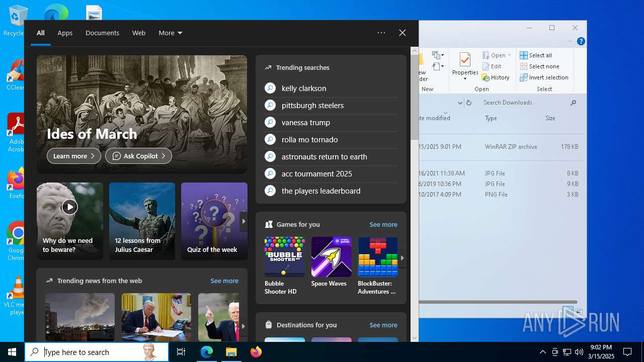The image size is (644, 362).
Task: Show hidden tray icons chevron
Action: point(542,352)
